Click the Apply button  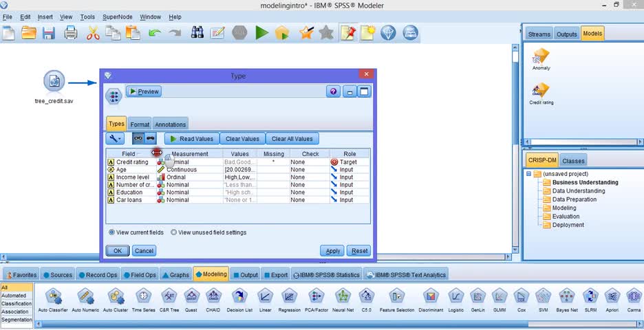coord(333,251)
